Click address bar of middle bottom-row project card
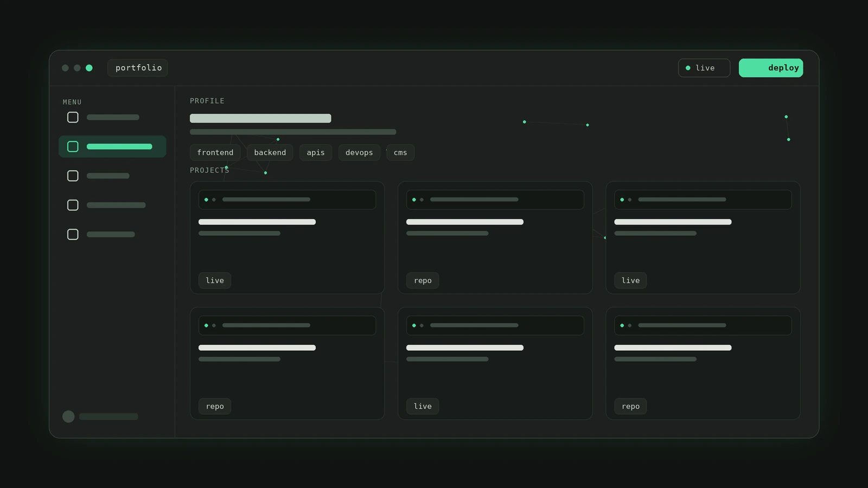868x488 pixels. 495,325
